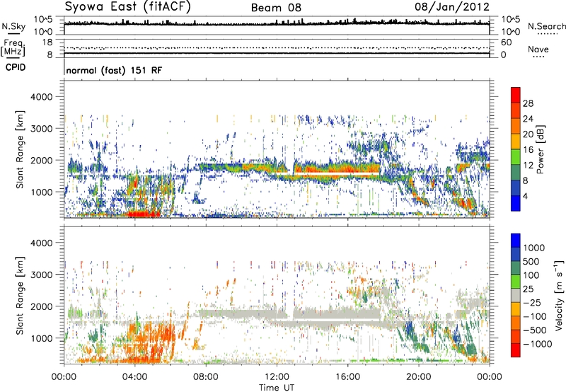Click the 'normal (fast) 151 RF' text
The width and height of the screenshot is (566, 392).
(x=114, y=70)
